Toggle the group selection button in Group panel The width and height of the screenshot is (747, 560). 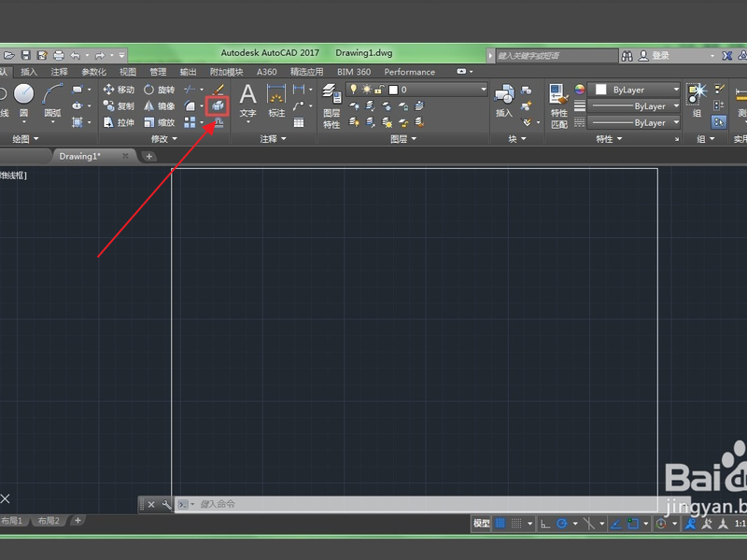(718, 122)
